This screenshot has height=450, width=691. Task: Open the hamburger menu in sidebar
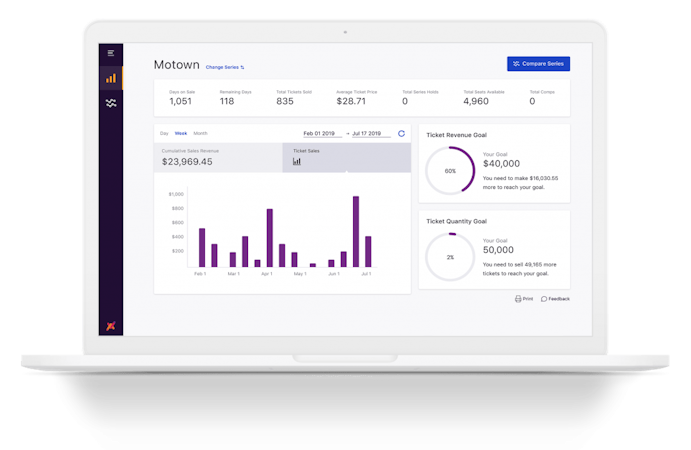click(x=111, y=53)
